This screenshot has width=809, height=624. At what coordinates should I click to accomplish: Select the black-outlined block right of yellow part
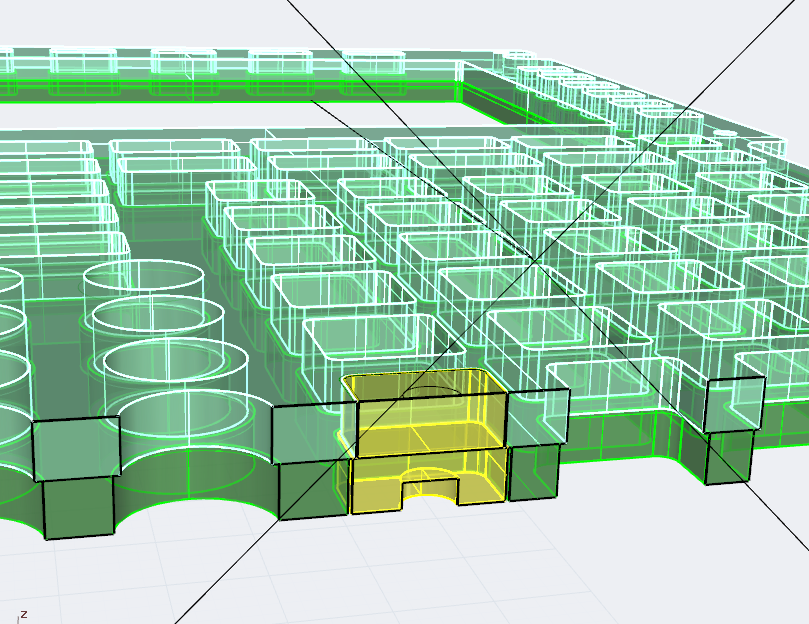click(x=539, y=417)
